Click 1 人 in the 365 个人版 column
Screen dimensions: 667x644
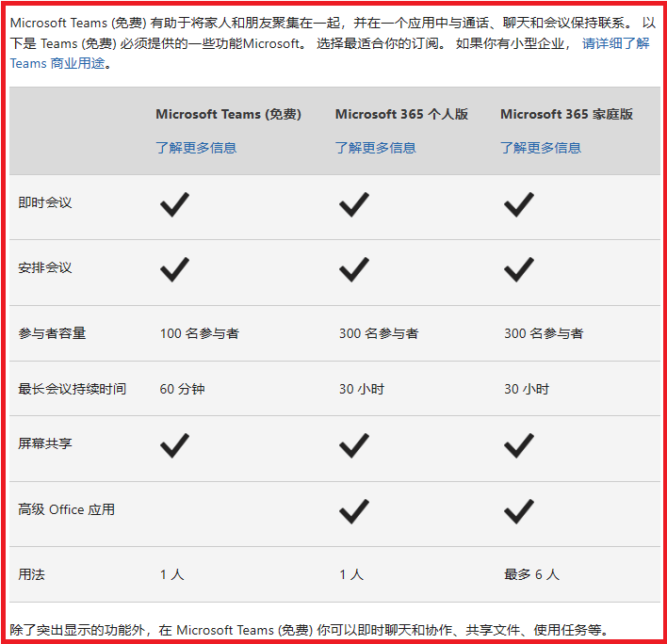click(x=351, y=574)
